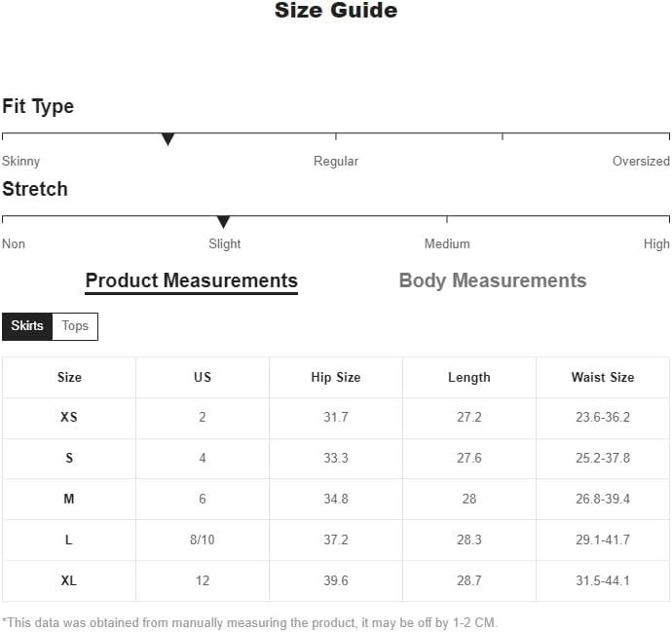Click the Stretch marker triangle at Slight
This screenshot has height=632, width=672.
pos(223,222)
